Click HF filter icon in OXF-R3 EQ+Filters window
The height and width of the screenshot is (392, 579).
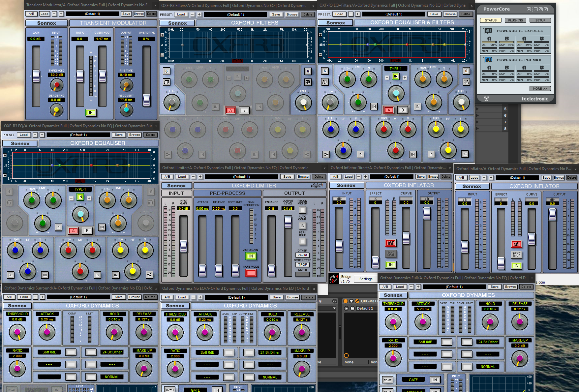tap(466, 82)
